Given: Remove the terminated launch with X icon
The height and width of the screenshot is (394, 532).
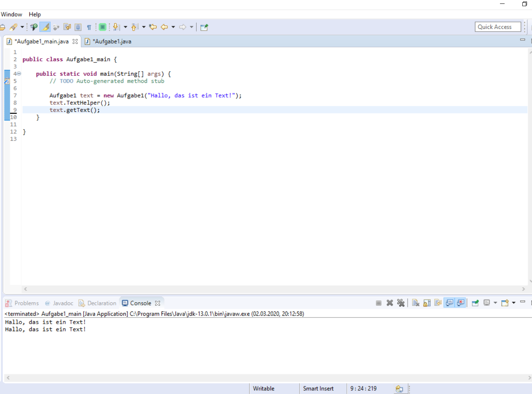Looking at the screenshot, I should point(389,303).
